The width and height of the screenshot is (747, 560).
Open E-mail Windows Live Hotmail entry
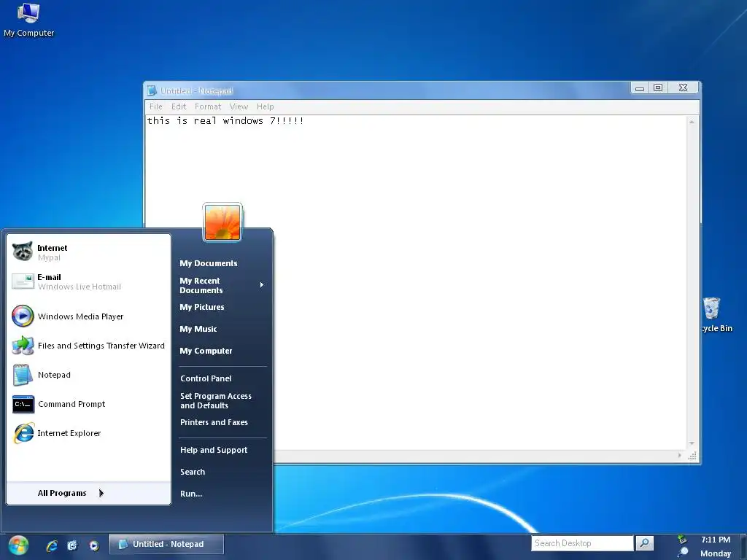click(89, 281)
